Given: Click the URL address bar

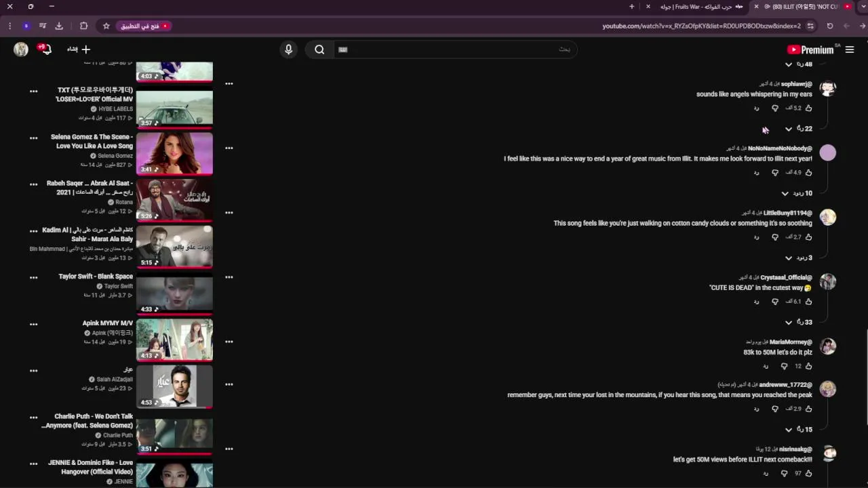Looking at the screenshot, I should [701, 26].
